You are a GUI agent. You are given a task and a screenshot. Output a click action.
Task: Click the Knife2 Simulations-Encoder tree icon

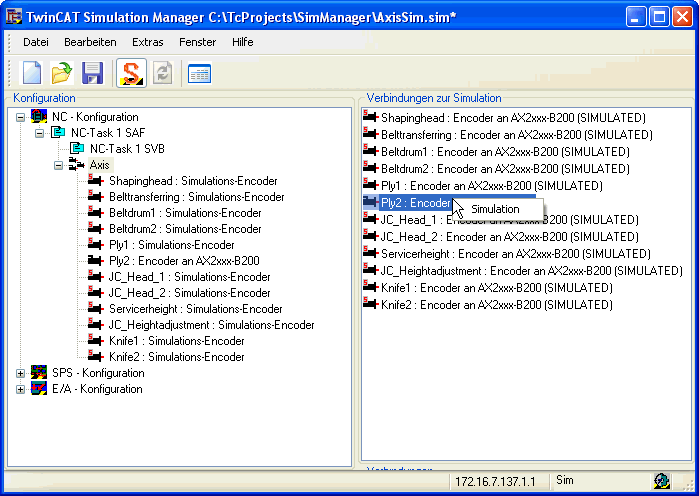click(x=96, y=356)
